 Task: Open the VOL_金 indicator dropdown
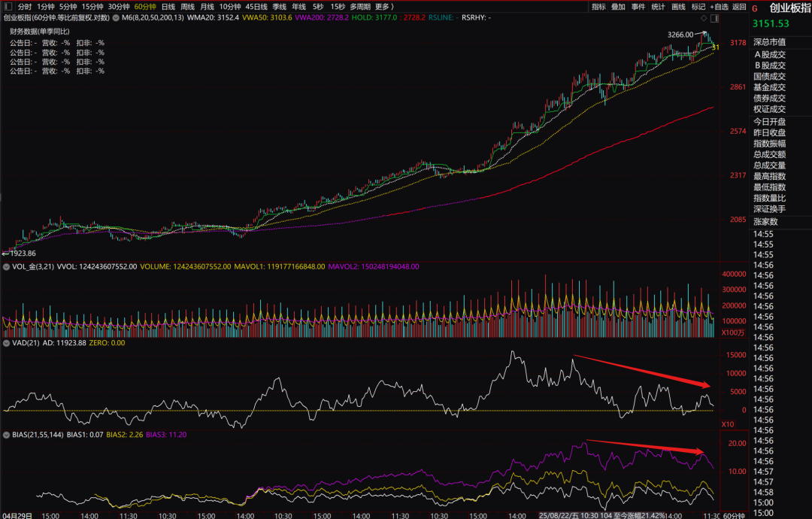(x=6, y=267)
